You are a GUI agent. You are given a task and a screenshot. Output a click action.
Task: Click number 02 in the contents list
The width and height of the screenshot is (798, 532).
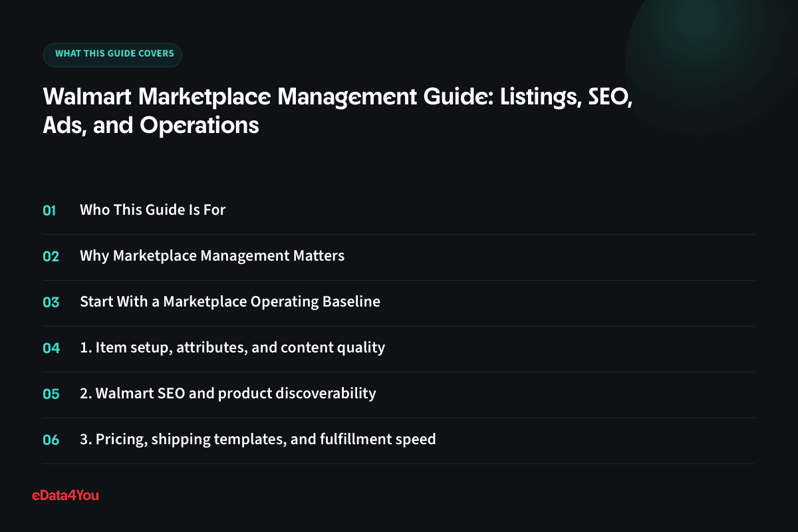[x=51, y=257]
